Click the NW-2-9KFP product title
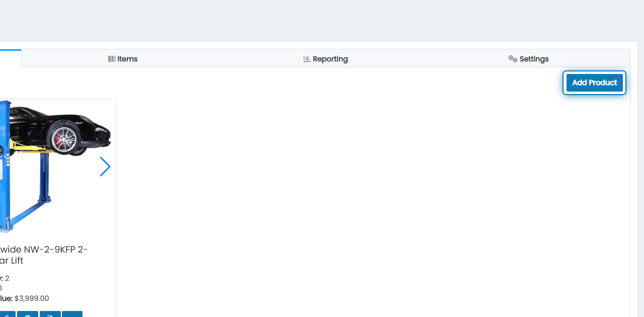Image resolution: width=644 pixels, height=317 pixels. [44, 255]
